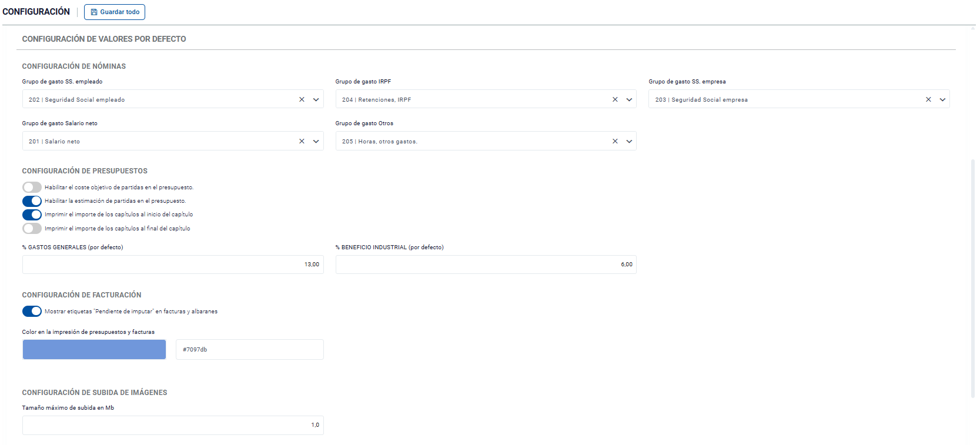Clear the Grupo de gasto Otros selection
Image resolution: width=980 pixels, height=445 pixels.
615,141
